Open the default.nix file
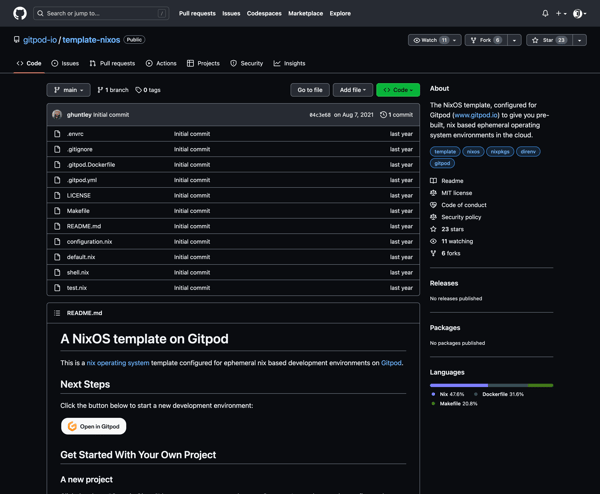Image resolution: width=600 pixels, height=494 pixels. click(81, 257)
